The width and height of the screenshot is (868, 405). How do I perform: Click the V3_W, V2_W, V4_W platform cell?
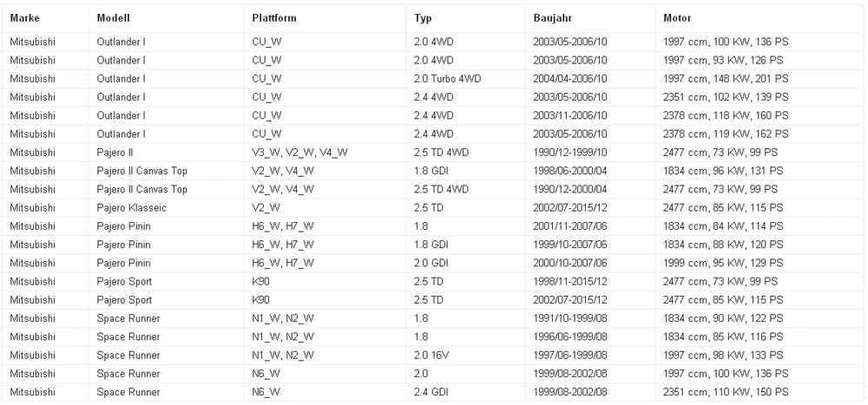pos(325,153)
